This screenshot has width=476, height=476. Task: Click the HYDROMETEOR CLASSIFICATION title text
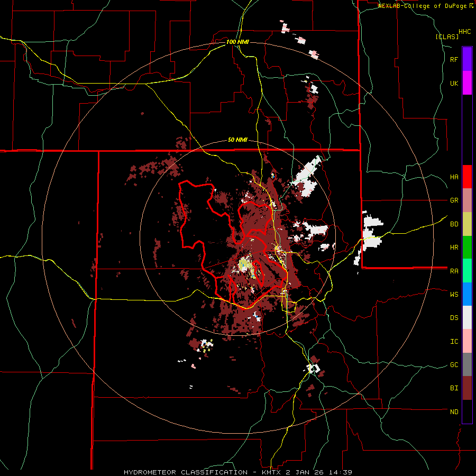pos(186,472)
